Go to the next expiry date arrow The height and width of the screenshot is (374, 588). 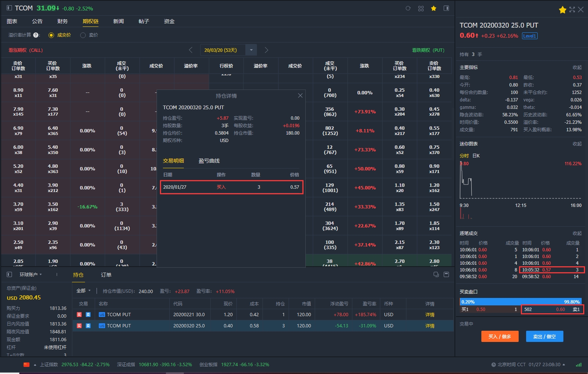point(266,50)
